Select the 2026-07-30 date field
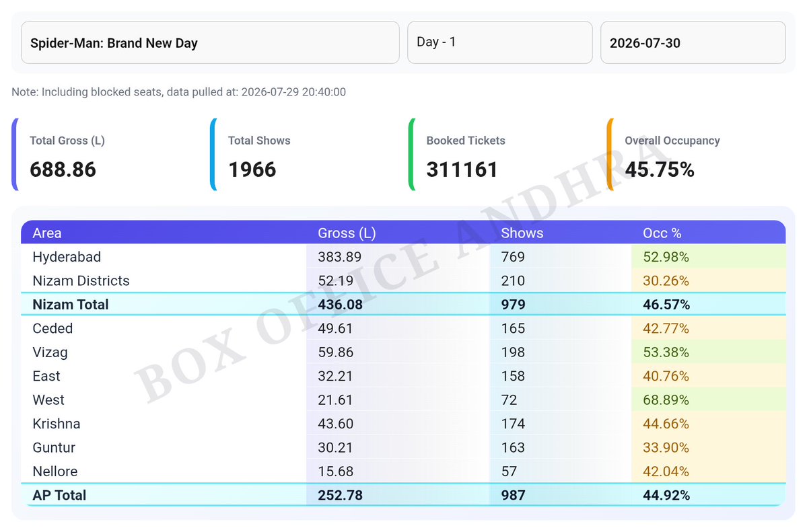This screenshot has height=532, width=807. 693,42
